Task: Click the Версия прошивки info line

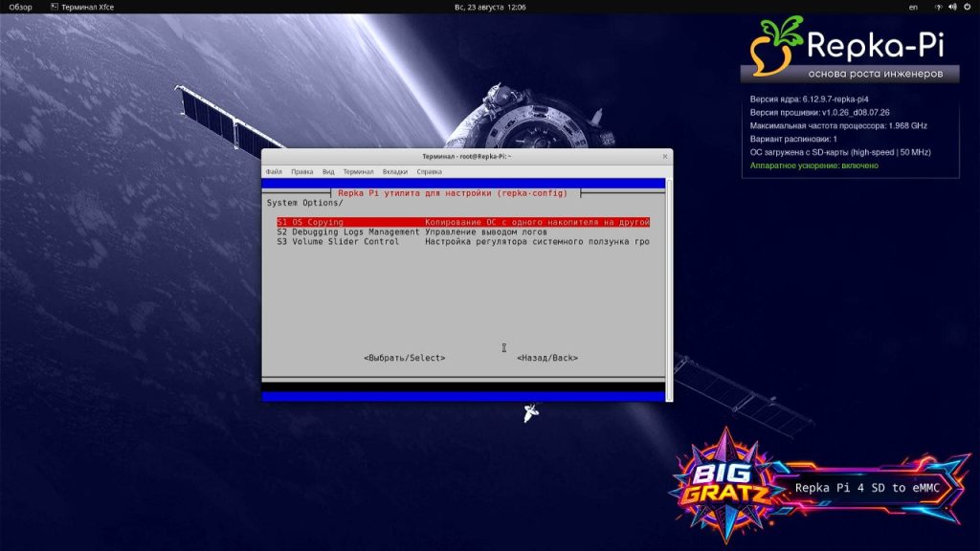Action: point(819,113)
